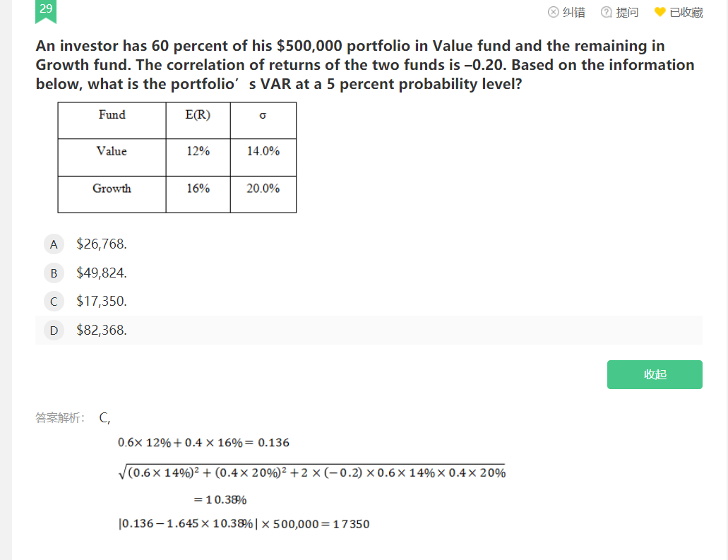This screenshot has width=728, height=560.
Task: Click the 已收藏 text label
Action: click(686, 12)
